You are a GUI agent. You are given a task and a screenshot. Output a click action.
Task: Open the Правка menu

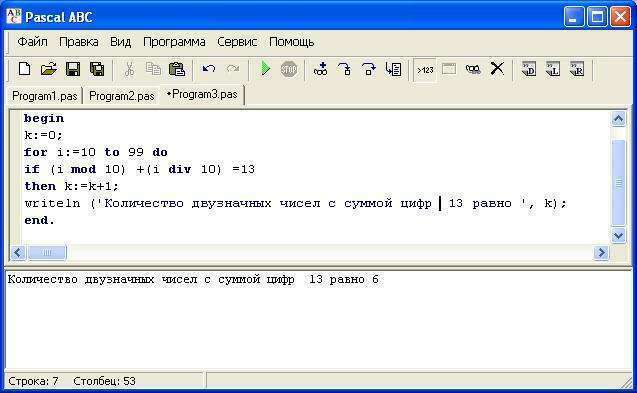(79, 42)
